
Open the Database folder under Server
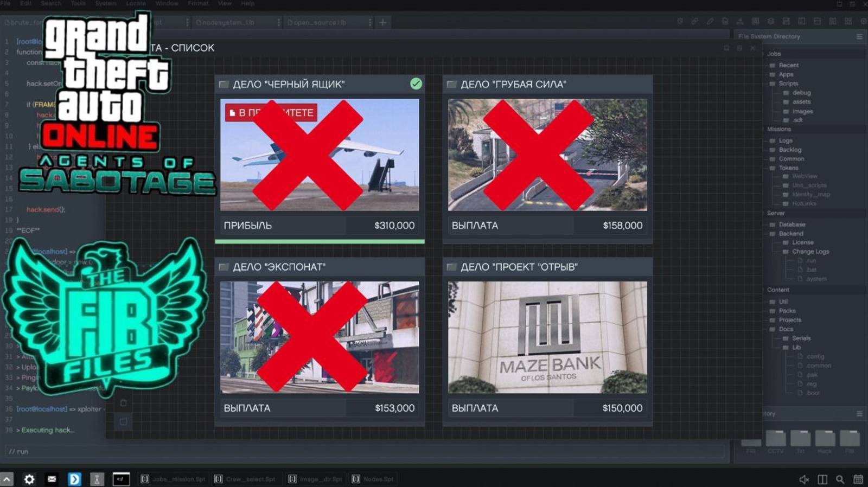point(788,225)
